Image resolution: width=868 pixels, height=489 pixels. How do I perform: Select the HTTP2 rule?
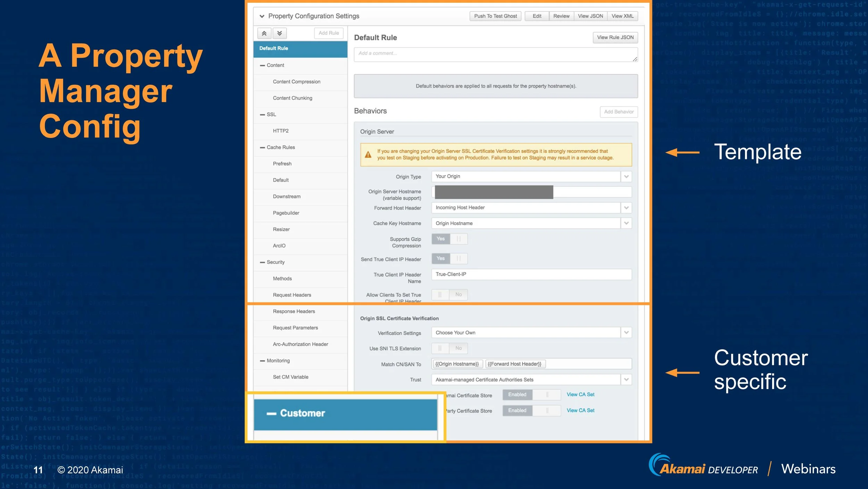(x=300, y=131)
